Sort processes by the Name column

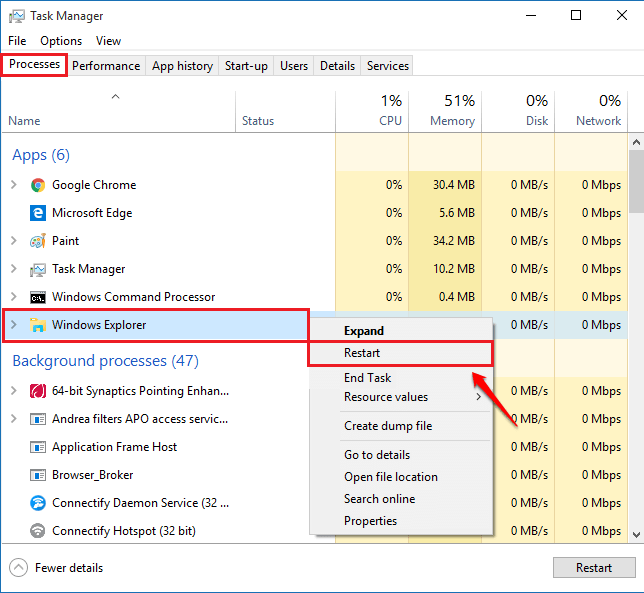click(118, 112)
